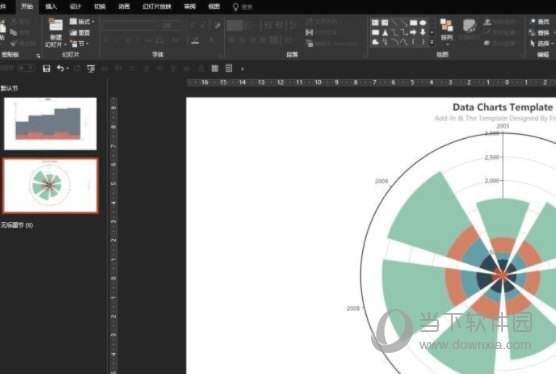The width and height of the screenshot is (556, 374).
Task: Click the Cut icon in clipboard group
Action: pos(14,22)
